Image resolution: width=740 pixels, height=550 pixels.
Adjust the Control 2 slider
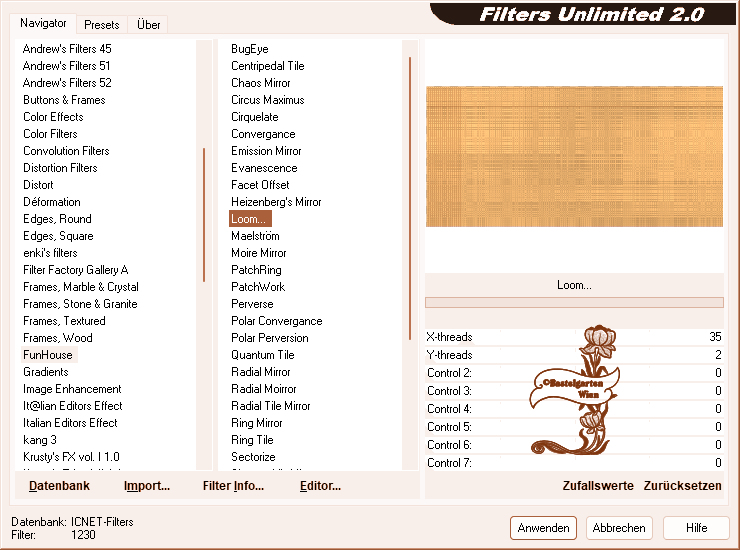tap(574, 373)
